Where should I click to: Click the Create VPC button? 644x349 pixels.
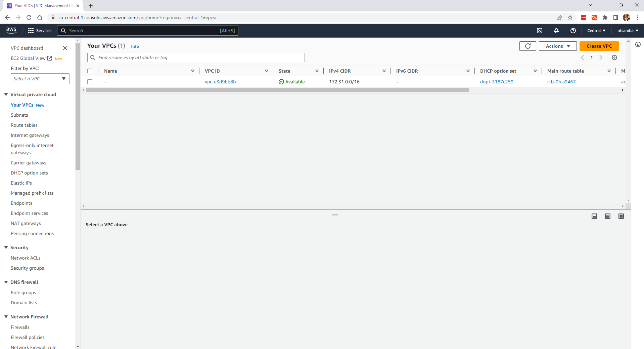[x=599, y=46]
